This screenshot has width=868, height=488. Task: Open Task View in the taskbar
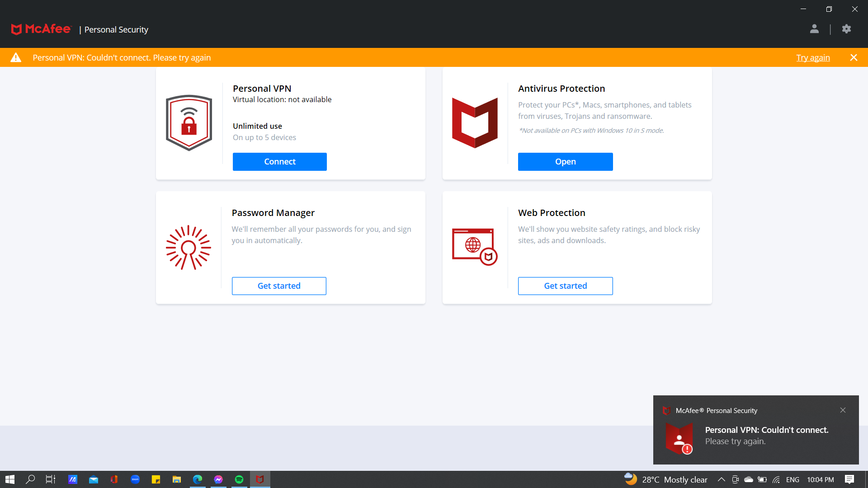(x=51, y=479)
